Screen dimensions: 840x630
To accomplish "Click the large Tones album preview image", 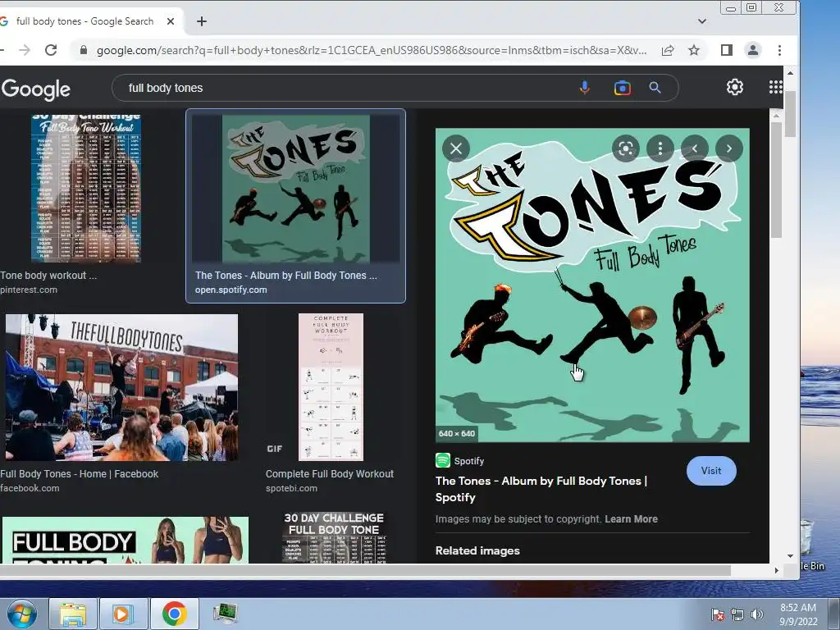I will (592, 285).
